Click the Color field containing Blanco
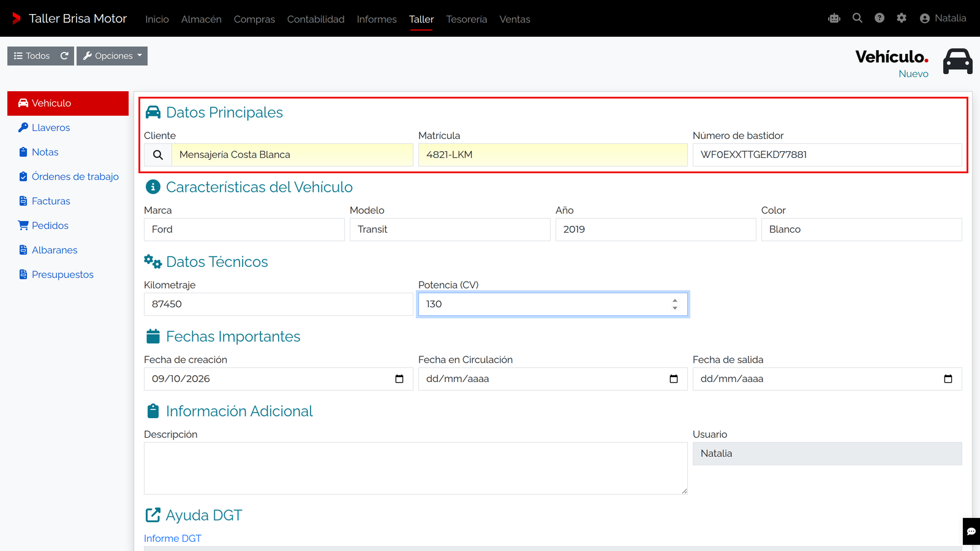This screenshot has height=551, width=980. coord(862,230)
